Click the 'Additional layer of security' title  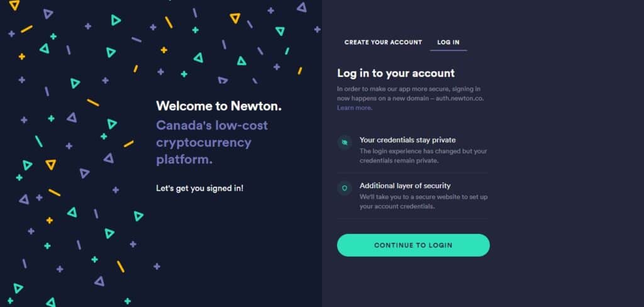405,186
